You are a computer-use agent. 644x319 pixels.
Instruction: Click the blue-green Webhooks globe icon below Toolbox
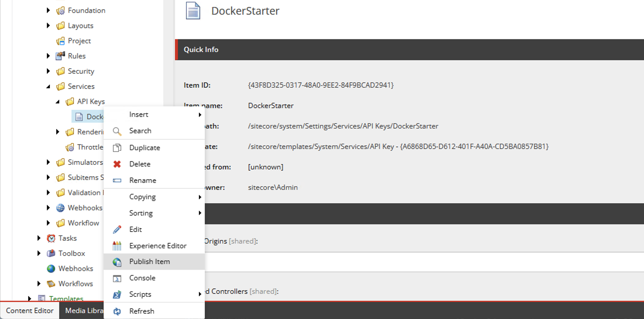51,269
